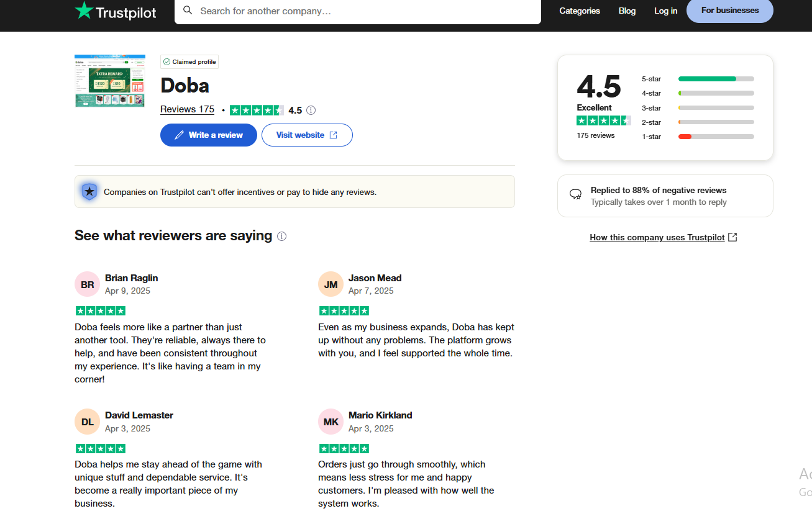The height and width of the screenshot is (524, 812).
Task: Click Replied to 88% of negative reviews
Action: click(x=659, y=191)
